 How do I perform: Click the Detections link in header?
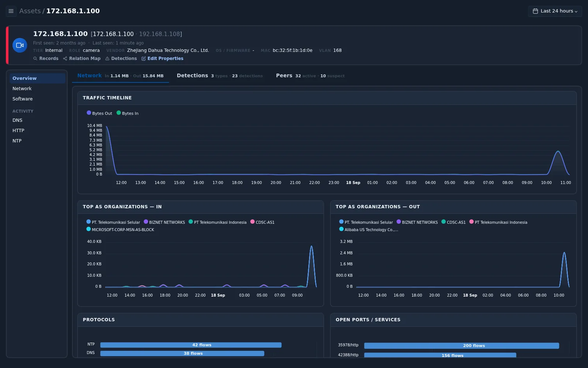point(121,59)
